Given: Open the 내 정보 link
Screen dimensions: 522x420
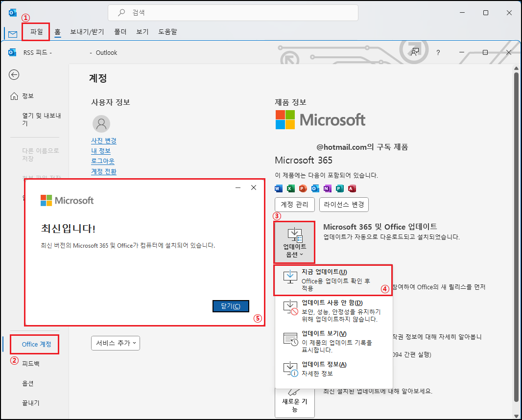Looking at the screenshot, I should coord(101,151).
